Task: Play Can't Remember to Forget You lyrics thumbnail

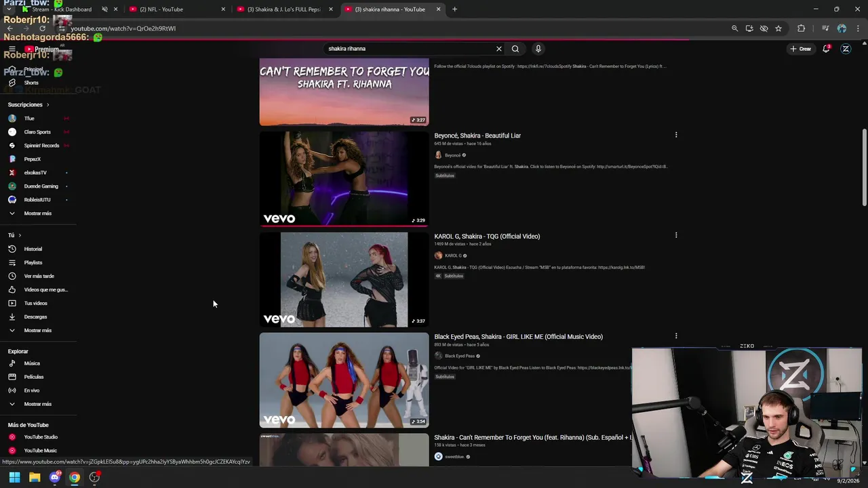Action: tap(344, 92)
